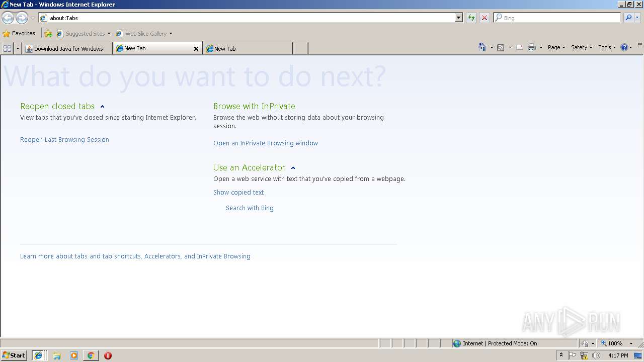Open the Help question mark menu

[x=626, y=47]
